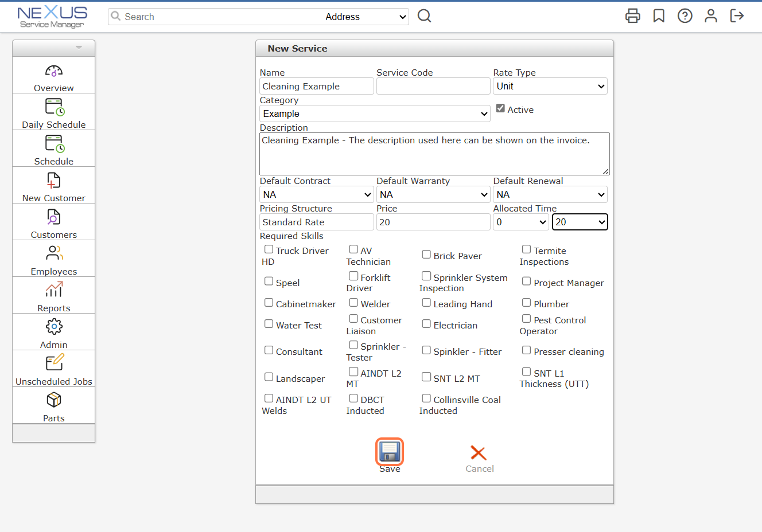Viewport: 762px width, 532px height.
Task: Open the Address search type dropdown
Action: 366,17
